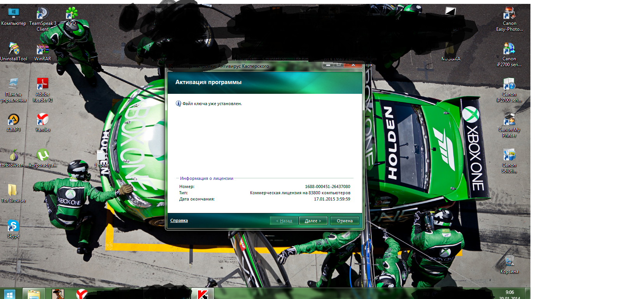This screenshot has height=299, width=644.
Task: Close the Kaspersky settings window
Action: pyautogui.click(x=353, y=65)
